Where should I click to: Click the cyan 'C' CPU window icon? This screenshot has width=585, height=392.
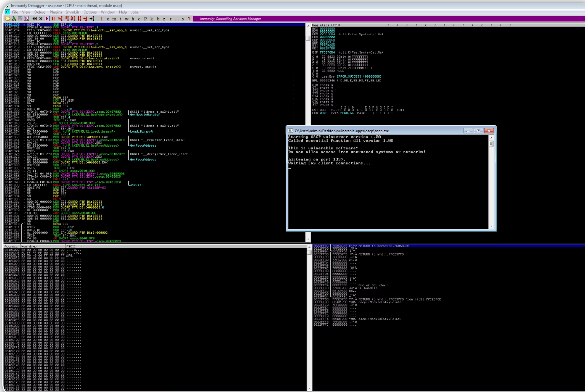7,12
